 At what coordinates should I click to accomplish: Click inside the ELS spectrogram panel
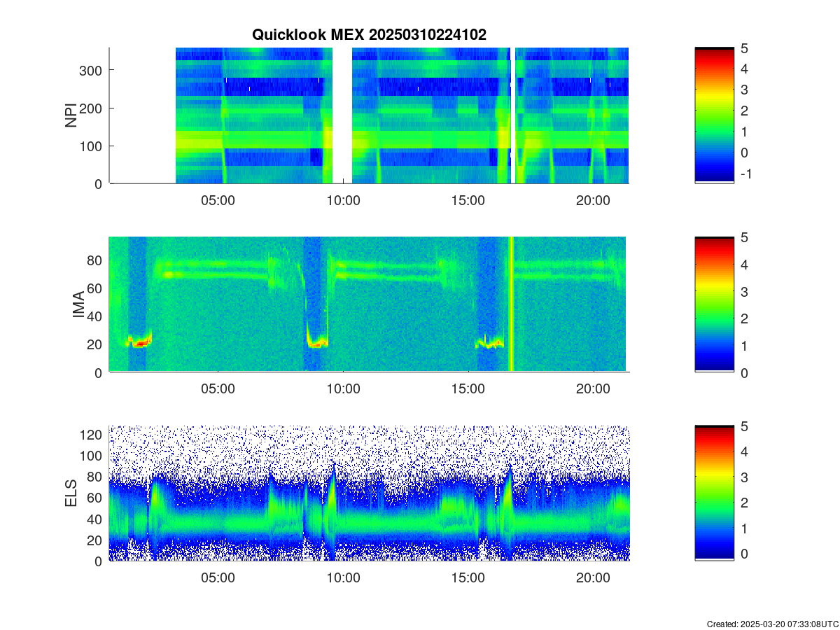[369, 493]
